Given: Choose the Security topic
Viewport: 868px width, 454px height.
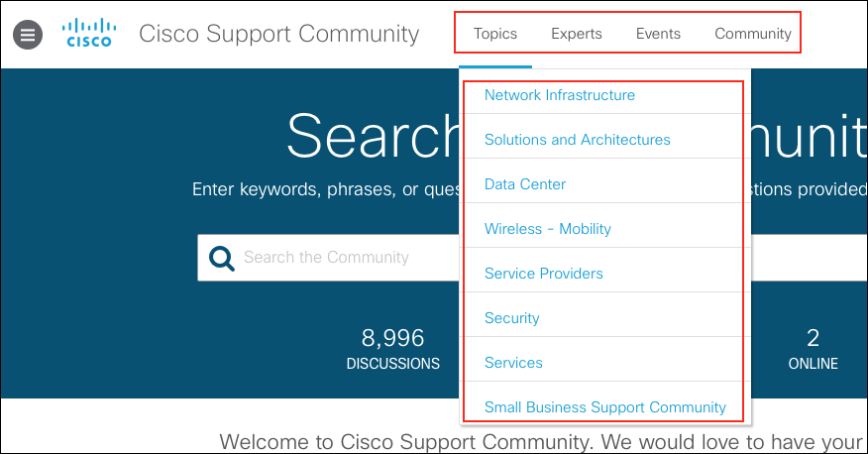Looking at the screenshot, I should tap(511, 318).
